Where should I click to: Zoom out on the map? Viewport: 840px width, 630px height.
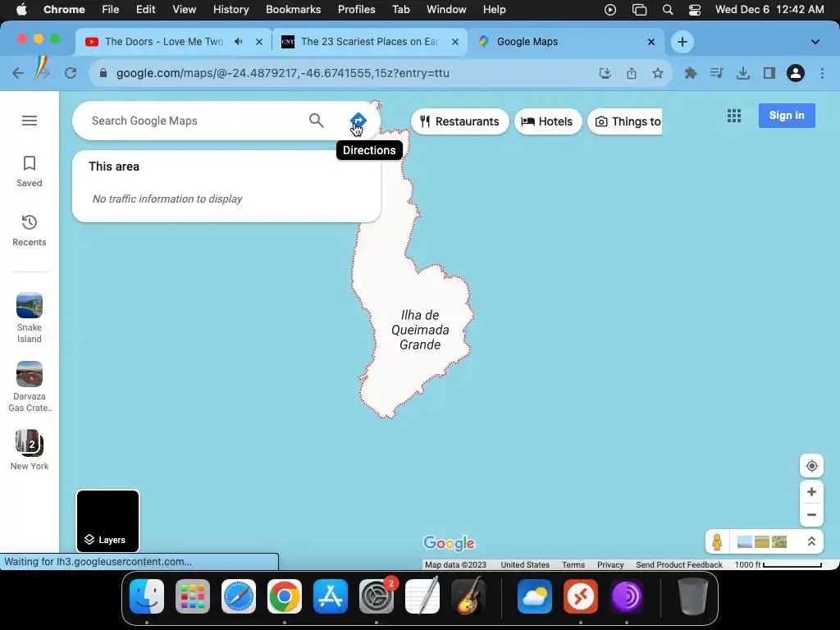pos(811,515)
